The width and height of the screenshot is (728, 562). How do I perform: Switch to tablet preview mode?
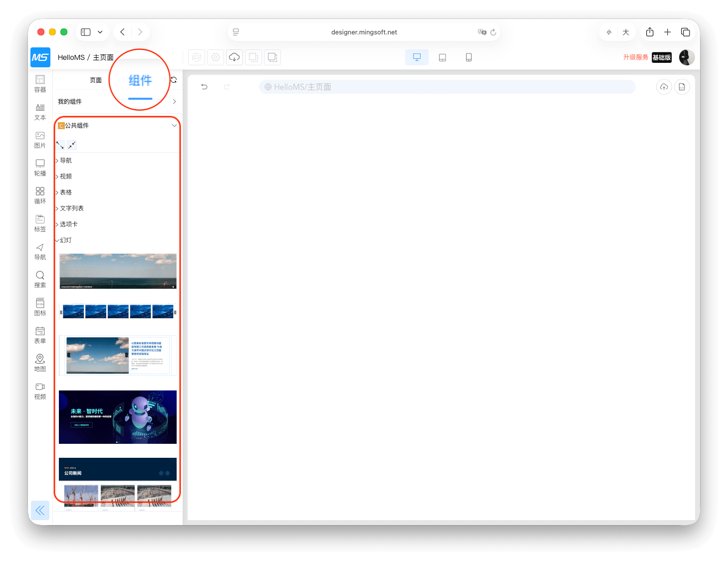443,57
